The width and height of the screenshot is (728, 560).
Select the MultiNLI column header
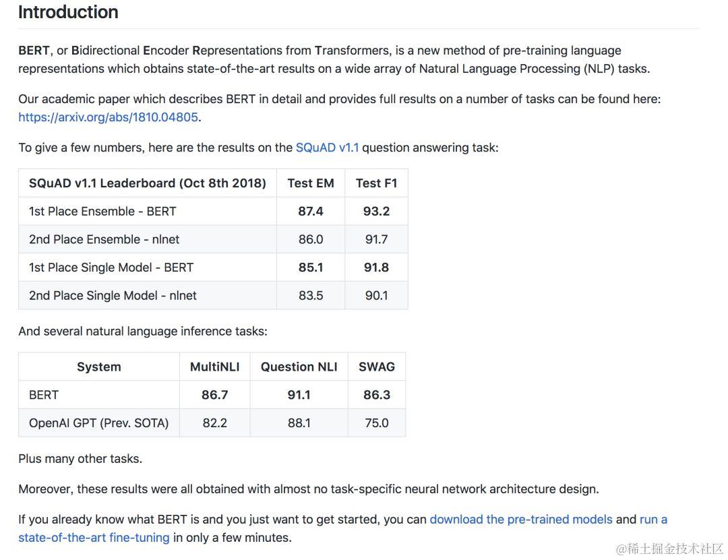pos(215,367)
